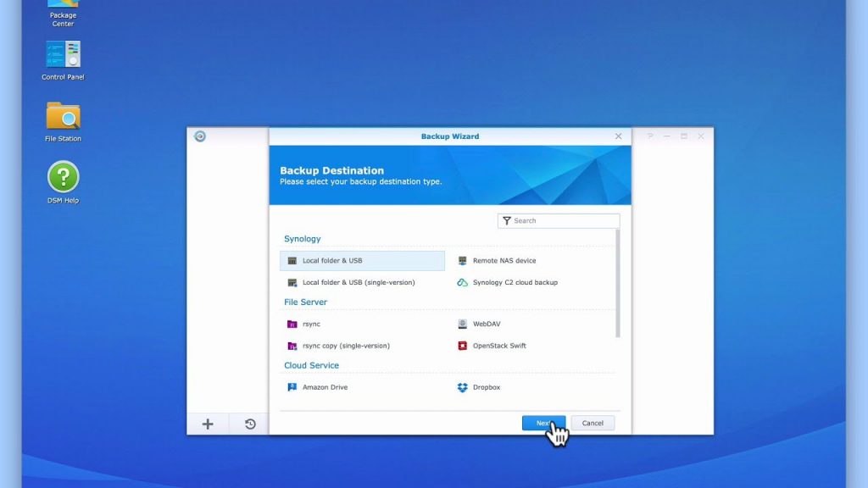Click the 'File Server' section heading
This screenshot has width=868, height=488.
pyautogui.click(x=305, y=302)
